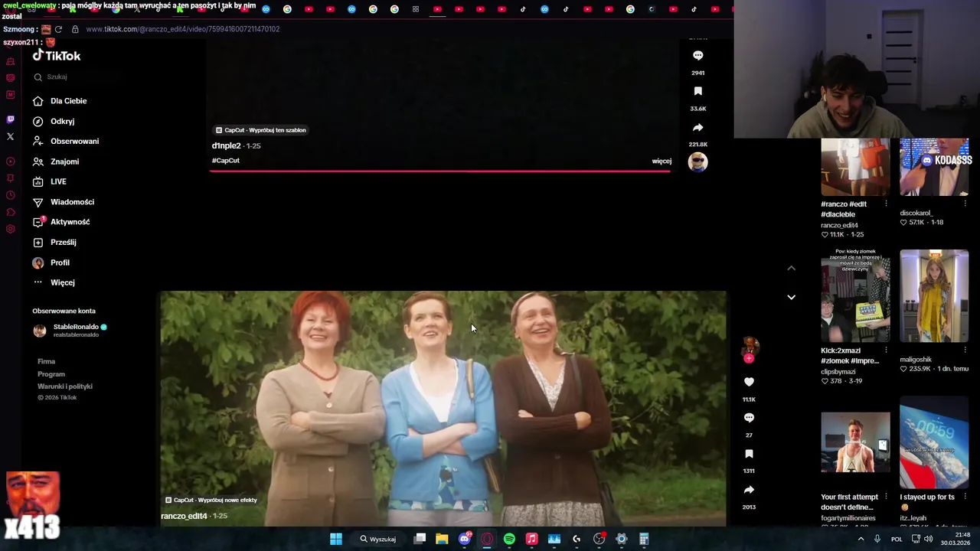This screenshot has width=980, height=551.
Task: Open Opera sidebar history clock icon
Action: point(10,195)
